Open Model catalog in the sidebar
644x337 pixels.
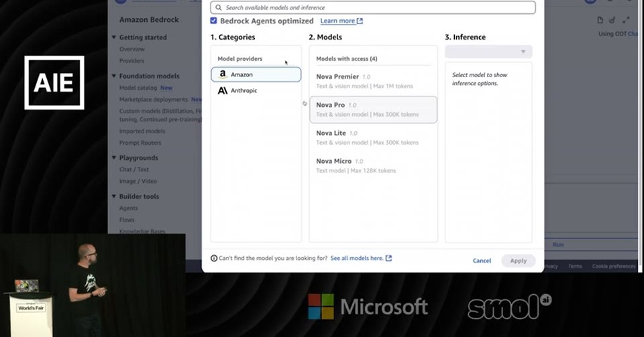tap(138, 88)
